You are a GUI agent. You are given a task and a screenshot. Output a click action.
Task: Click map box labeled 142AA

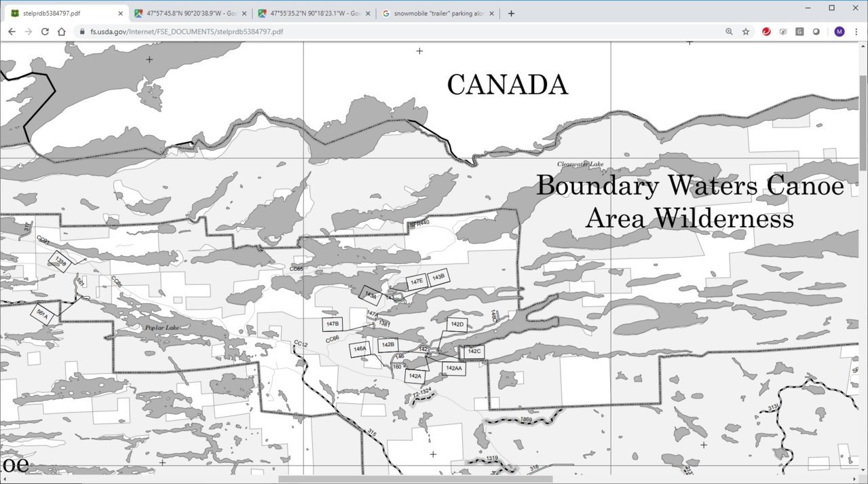click(453, 369)
